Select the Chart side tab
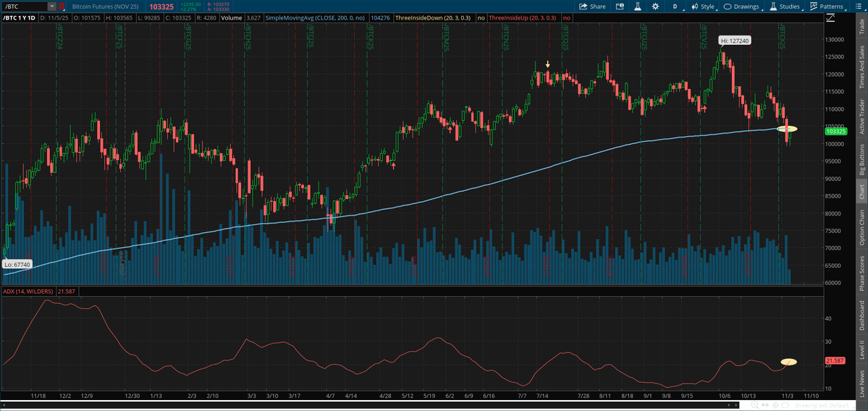This screenshot has height=411, width=868. coord(861,192)
